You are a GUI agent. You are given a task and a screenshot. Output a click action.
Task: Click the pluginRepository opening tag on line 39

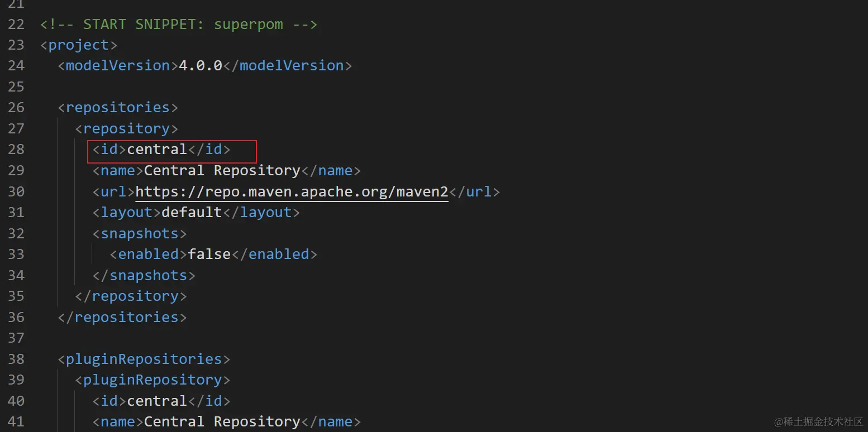tap(152, 380)
